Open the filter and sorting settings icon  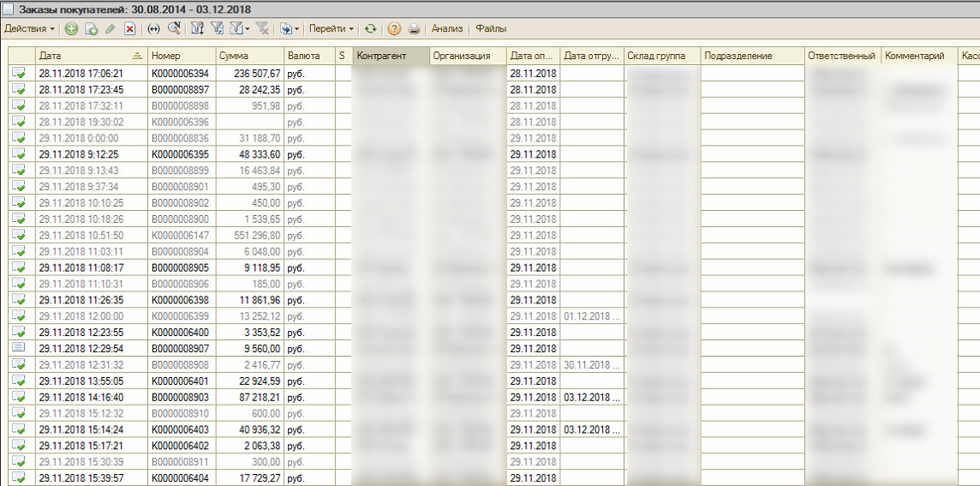198,28
